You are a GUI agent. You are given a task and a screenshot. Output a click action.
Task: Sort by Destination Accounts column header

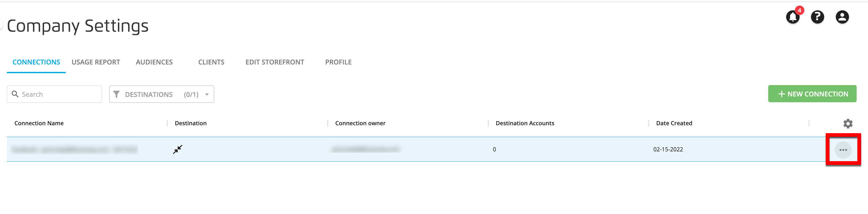tap(525, 123)
